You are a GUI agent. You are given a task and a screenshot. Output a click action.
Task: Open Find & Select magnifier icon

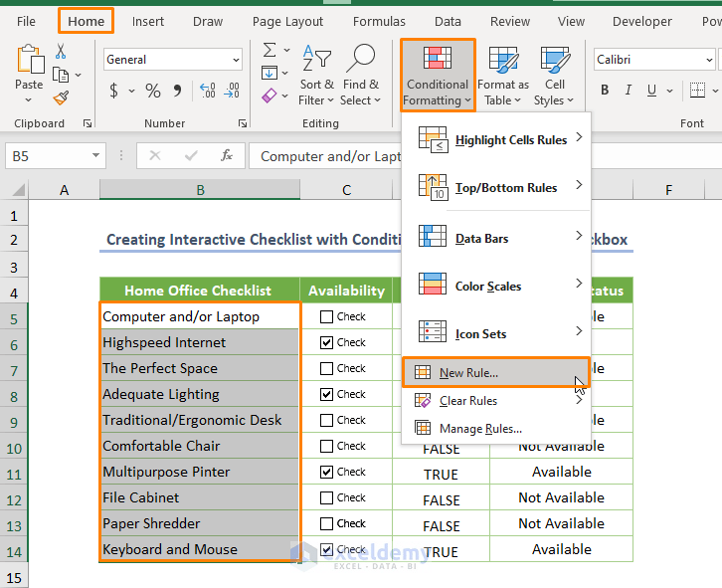pyautogui.click(x=361, y=58)
